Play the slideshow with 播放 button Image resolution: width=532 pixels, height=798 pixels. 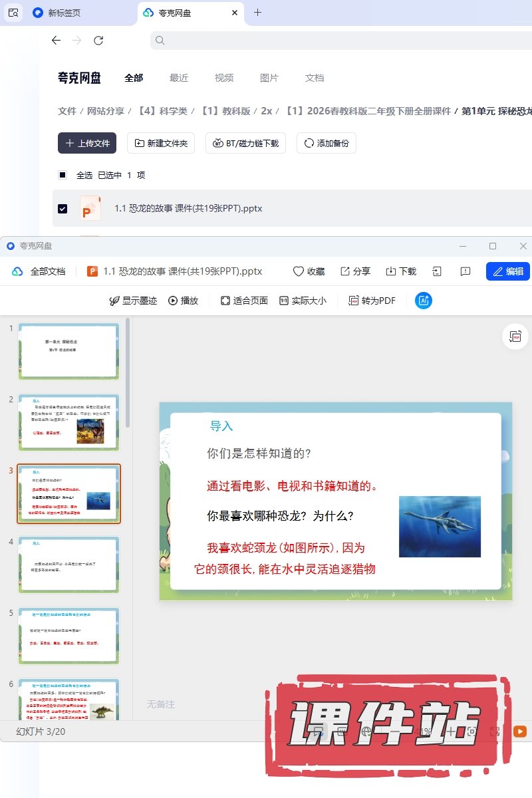[183, 301]
